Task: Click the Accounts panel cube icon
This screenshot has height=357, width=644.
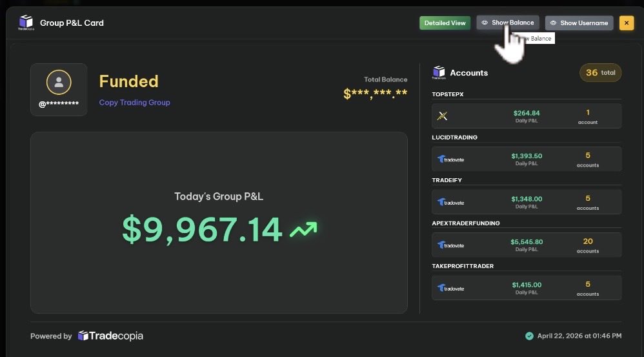Action: point(439,72)
